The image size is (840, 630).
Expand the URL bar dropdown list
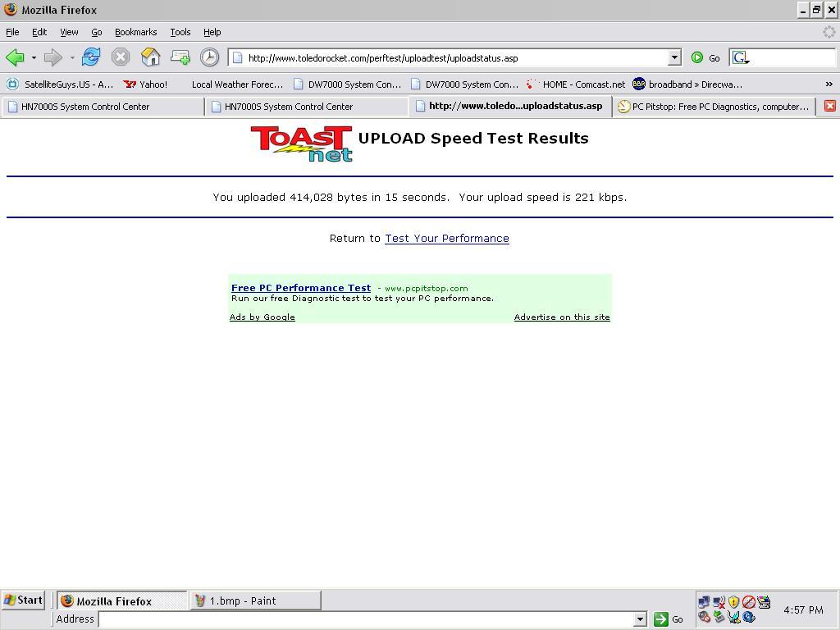(x=674, y=57)
